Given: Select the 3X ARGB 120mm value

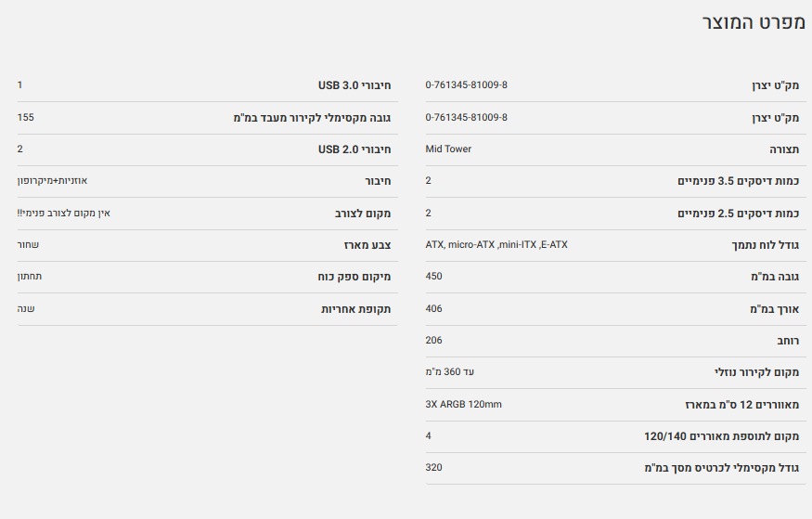Looking at the screenshot, I should click(x=463, y=405).
